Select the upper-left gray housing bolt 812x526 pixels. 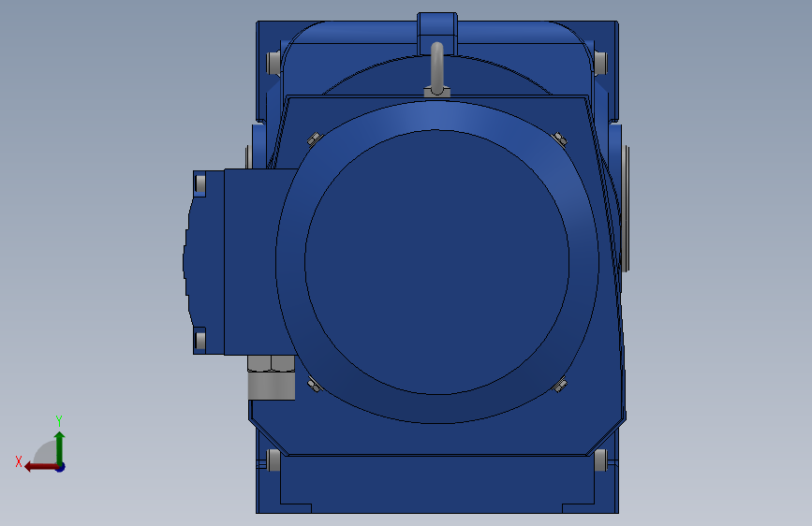[273, 63]
